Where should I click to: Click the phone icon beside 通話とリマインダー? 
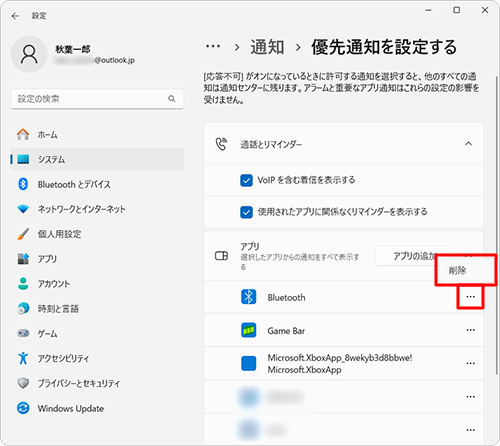pyautogui.click(x=221, y=144)
